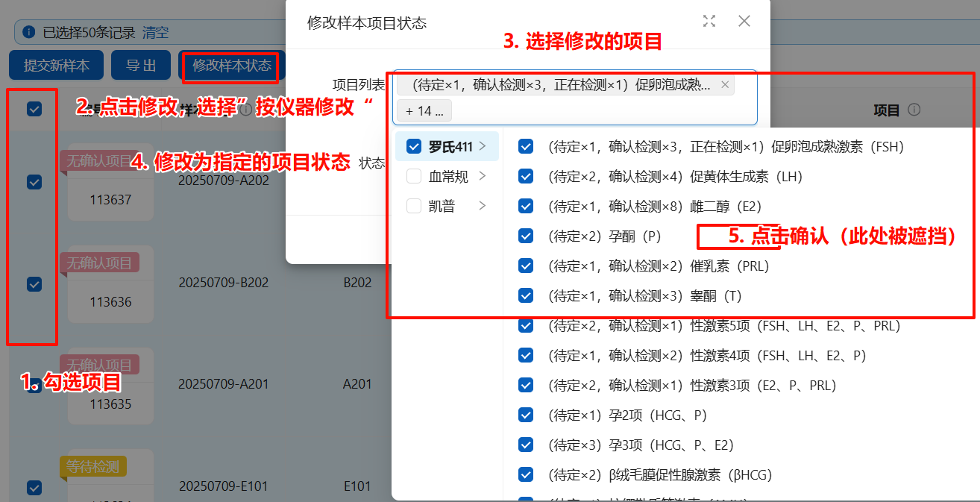Image resolution: width=980 pixels, height=502 pixels.
Task: Expand the 罗氏411 submenu arrow
Action: pos(483,146)
